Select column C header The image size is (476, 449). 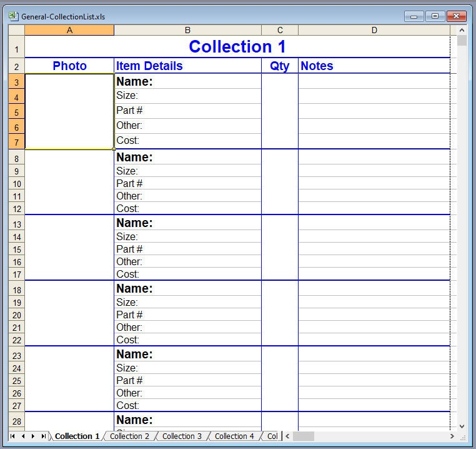coord(280,30)
